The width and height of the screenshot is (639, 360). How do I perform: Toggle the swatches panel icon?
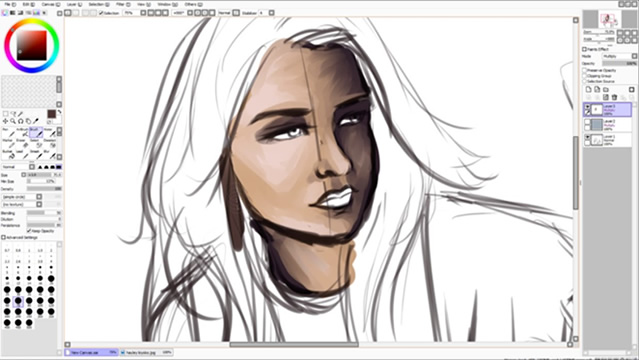[37, 13]
